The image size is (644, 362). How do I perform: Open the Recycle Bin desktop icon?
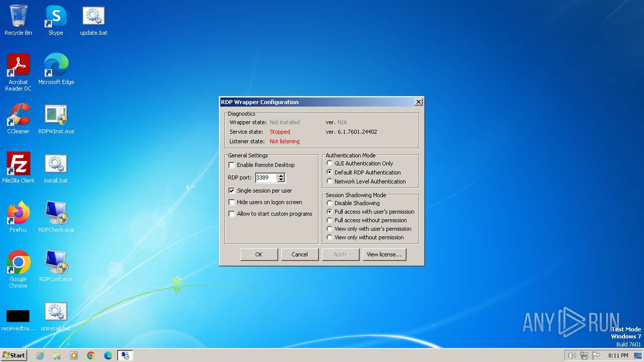[x=18, y=20]
